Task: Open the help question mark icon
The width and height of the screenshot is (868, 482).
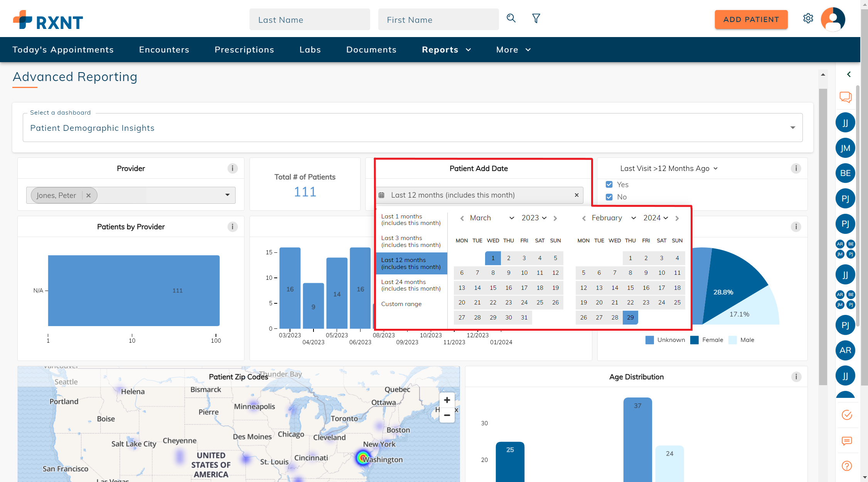Action: (846, 466)
